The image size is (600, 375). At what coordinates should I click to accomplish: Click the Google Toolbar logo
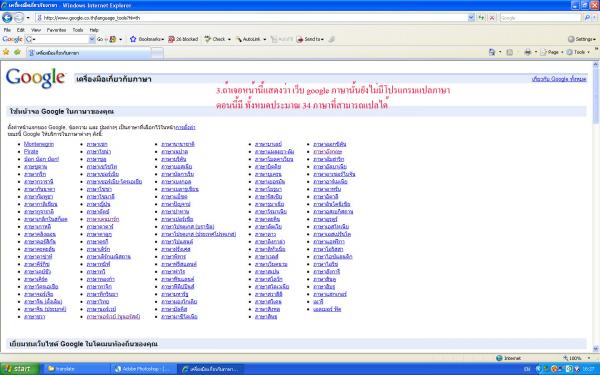[x=12, y=39]
